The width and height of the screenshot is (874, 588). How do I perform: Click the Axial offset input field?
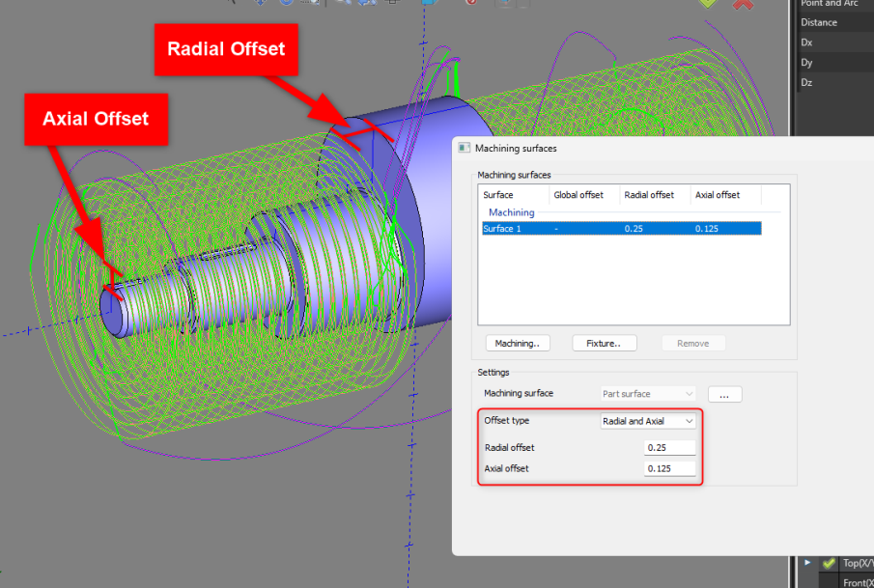[x=669, y=468]
